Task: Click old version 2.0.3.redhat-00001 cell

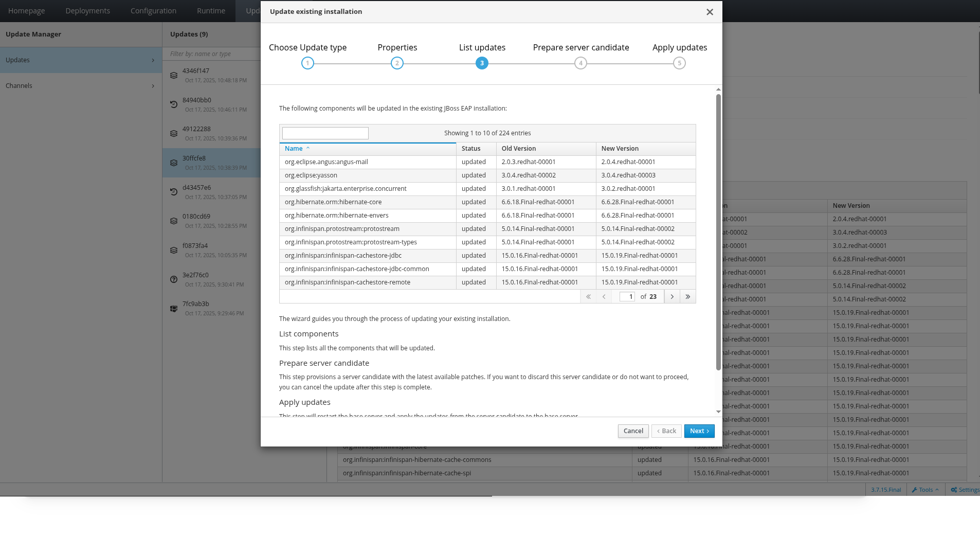Action: 546,162
